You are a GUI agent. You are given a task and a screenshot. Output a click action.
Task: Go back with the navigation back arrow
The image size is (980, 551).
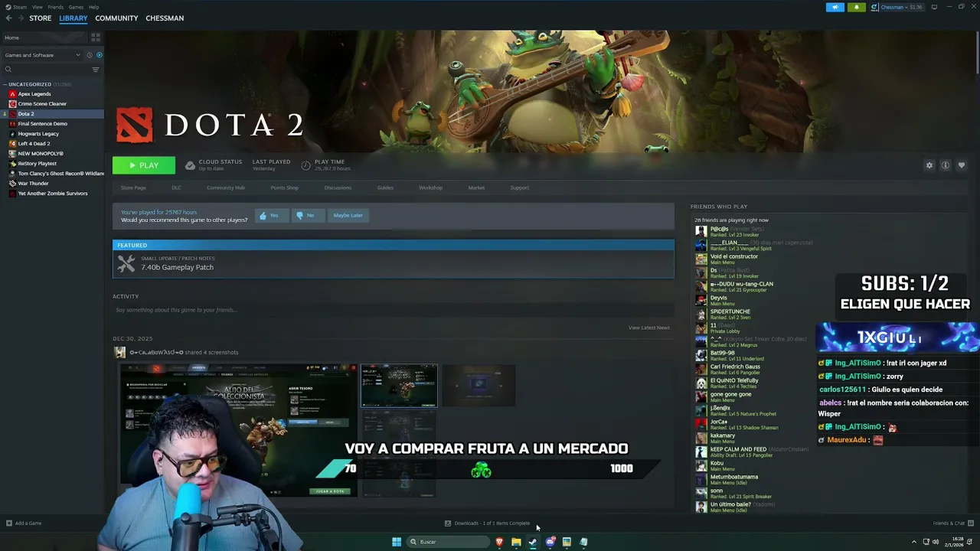click(x=8, y=18)
